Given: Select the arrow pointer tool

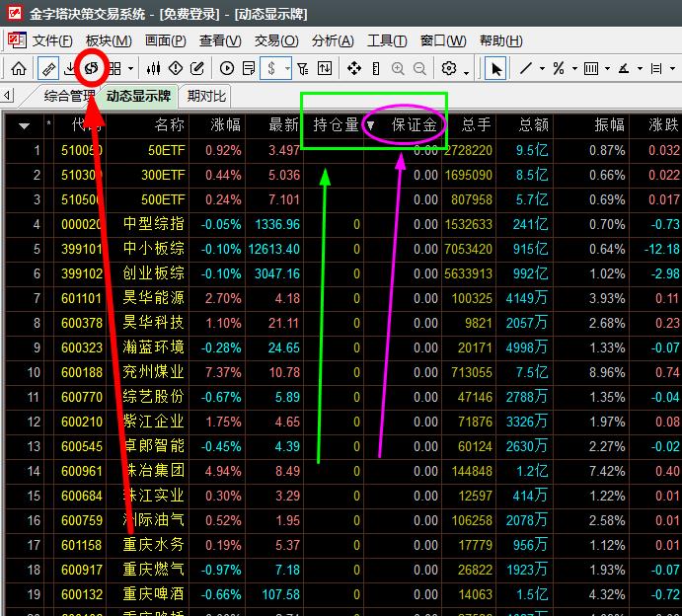Looking at the screenshot, I should pyautogui.click(x=495, y=69).
